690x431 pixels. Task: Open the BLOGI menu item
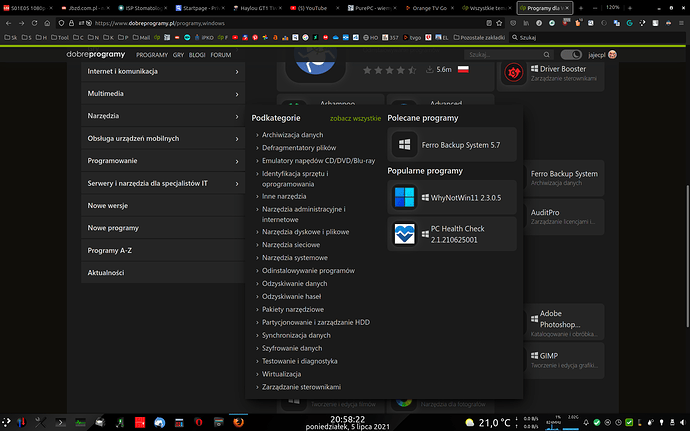tap(197, 55)
